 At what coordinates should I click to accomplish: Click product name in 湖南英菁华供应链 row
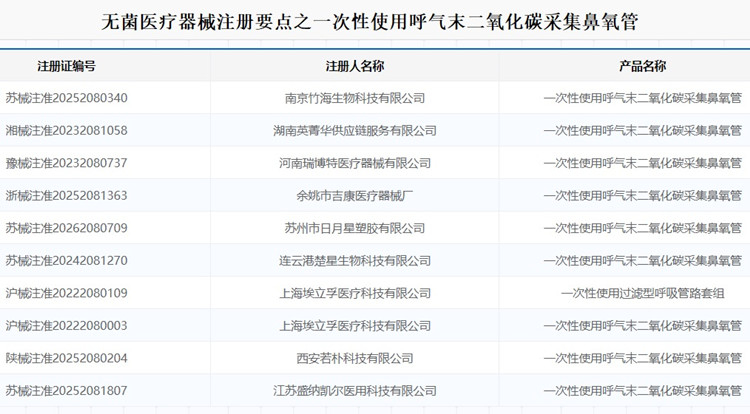click(x=642, y=131)
